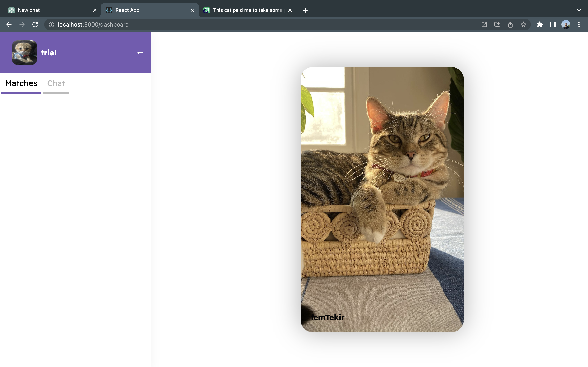View site information icon in address bar
588x367 pixels.
pos(51,24)
